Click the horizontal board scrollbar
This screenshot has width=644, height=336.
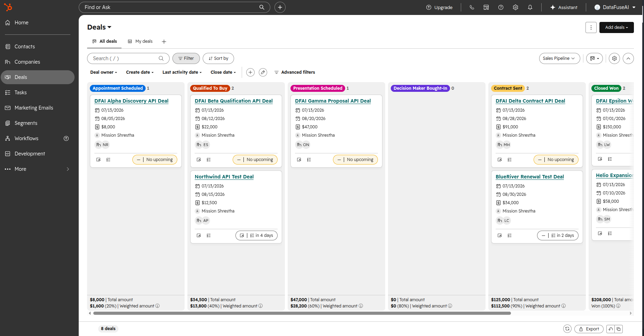click(x=302, y=313)
